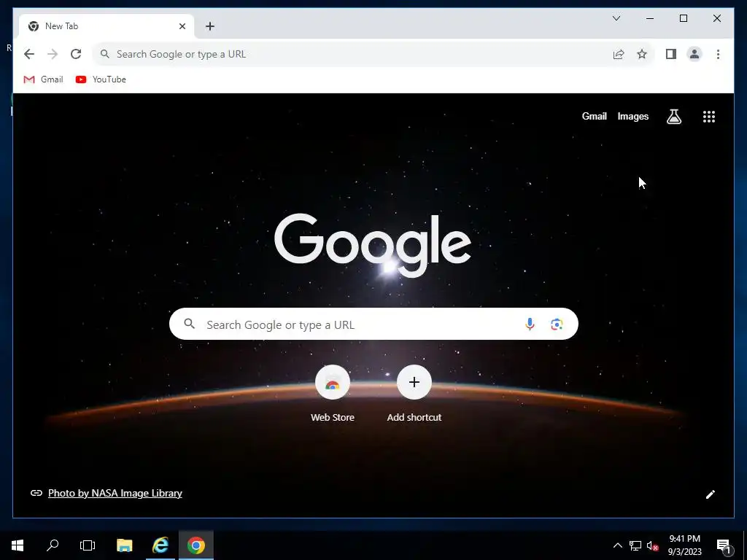
Task: Open the Windows Start menu
Action: click(x=18, y=545)
